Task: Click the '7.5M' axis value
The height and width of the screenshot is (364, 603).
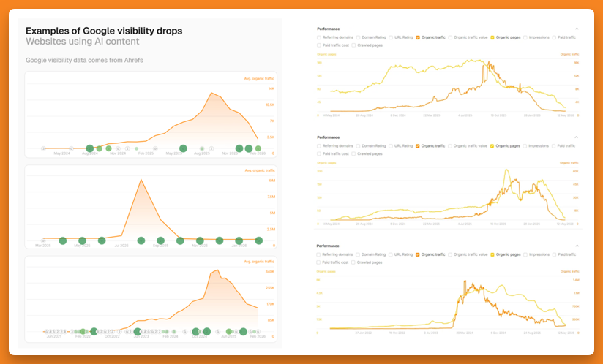Action: click(271, 197)
